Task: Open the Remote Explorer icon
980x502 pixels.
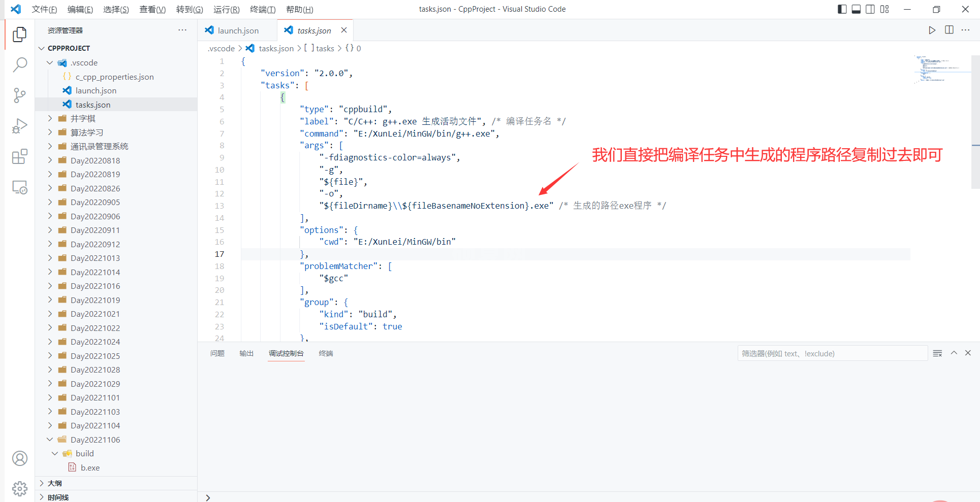Action: click(20, 187)
